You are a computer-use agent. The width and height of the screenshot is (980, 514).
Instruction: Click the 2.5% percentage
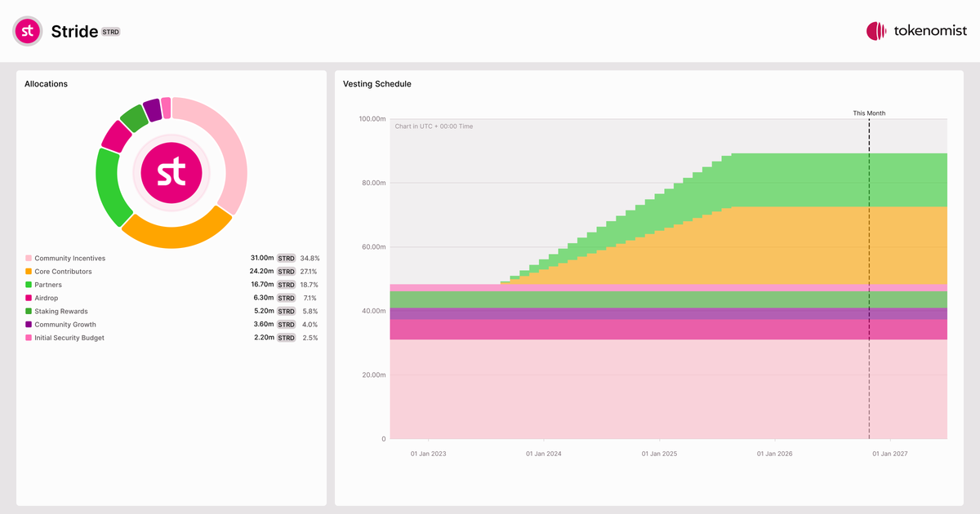click(310, 337)
